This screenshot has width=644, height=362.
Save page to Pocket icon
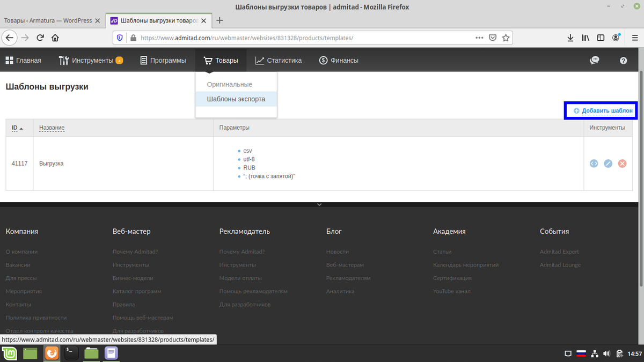493,38
